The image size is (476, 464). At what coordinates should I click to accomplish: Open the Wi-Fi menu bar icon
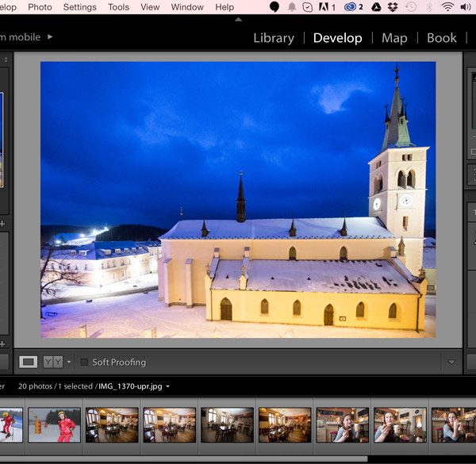point(447,6)
